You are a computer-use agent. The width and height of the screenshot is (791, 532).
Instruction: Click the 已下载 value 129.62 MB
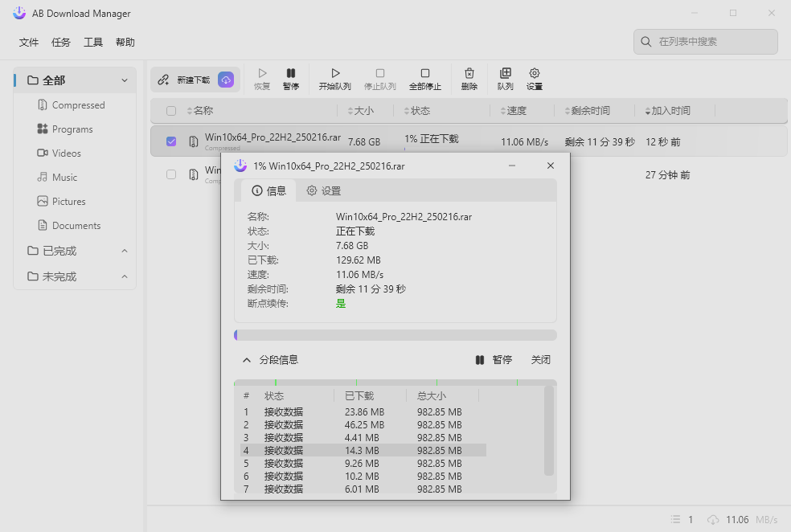pyautogui.click(x=359, y=260)
